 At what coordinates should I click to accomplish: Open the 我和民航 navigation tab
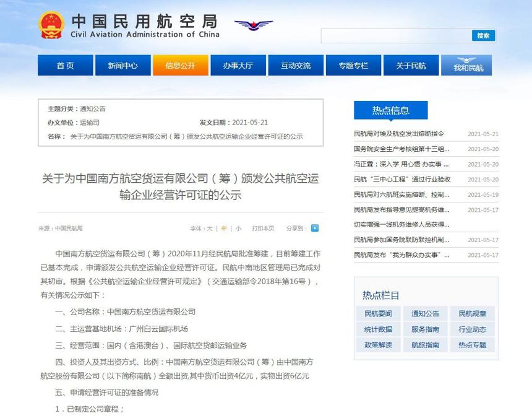point(466,65)
